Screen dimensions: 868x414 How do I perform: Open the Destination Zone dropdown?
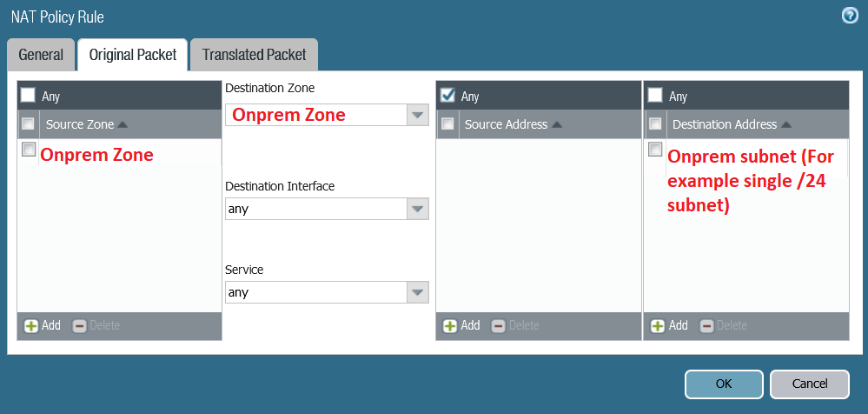418,115
